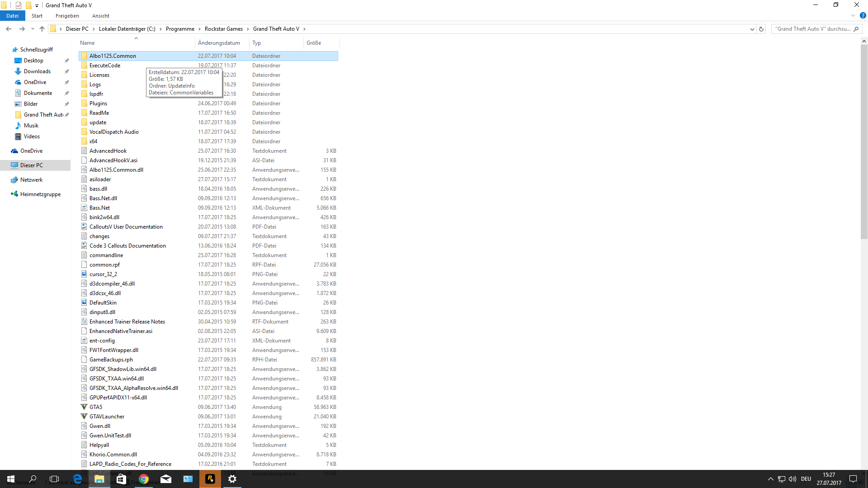Expand the ribbon with the chevron
Viewport: 868px width, 488px height.
pyautogui.click(x=853, y=15)
